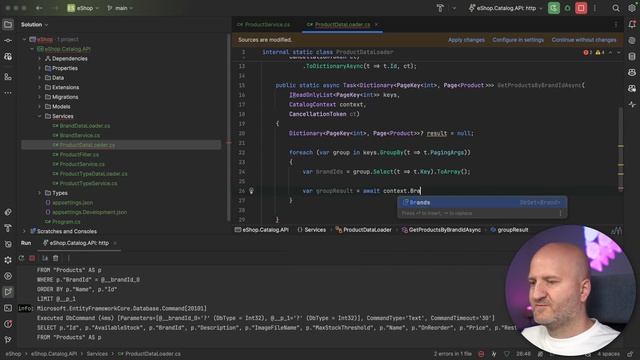640x360 pixels.
Task: Open the Run tool window icon
Action: (x=8, y=292)
